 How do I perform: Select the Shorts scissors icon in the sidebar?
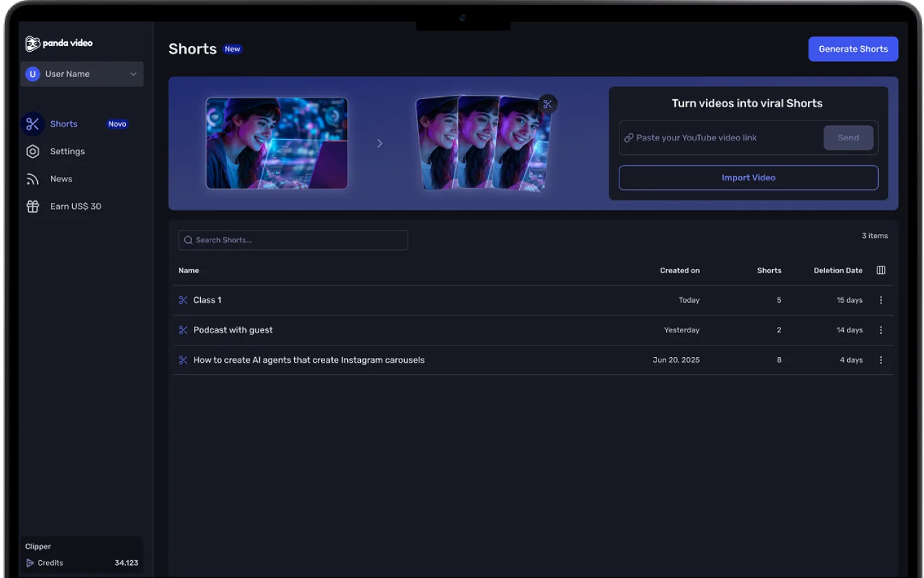[x=32, y=123]
